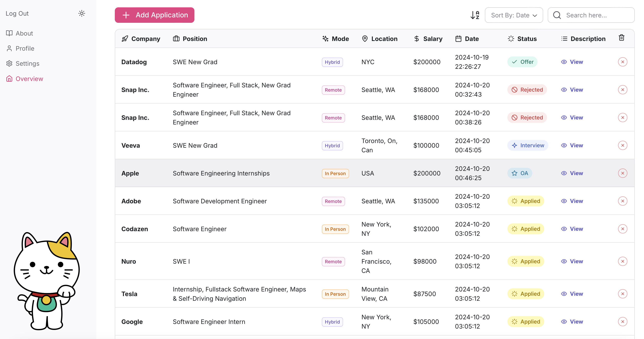Toggle the light/dark theme sun icon
644x339 pixels.
(82, 14)
